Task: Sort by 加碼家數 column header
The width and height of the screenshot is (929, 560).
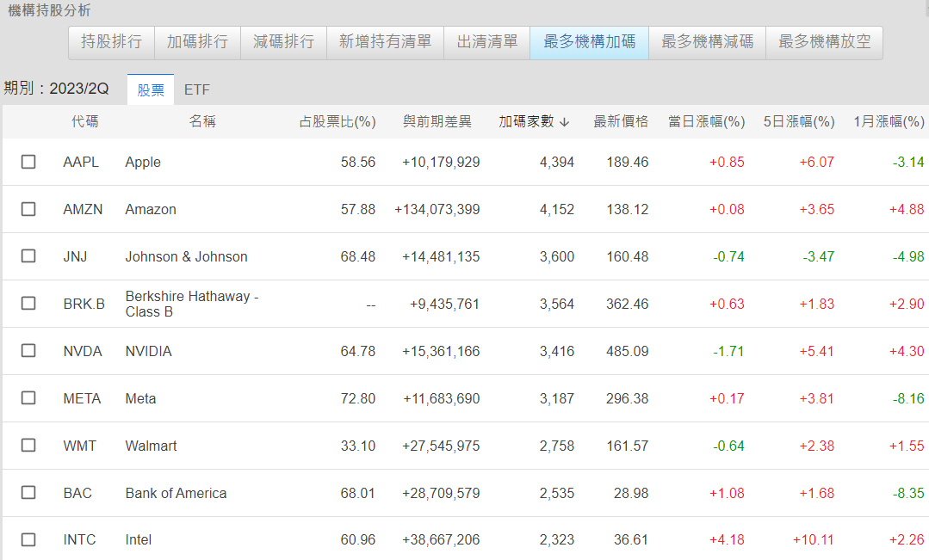Action: [x=534, y=122]
